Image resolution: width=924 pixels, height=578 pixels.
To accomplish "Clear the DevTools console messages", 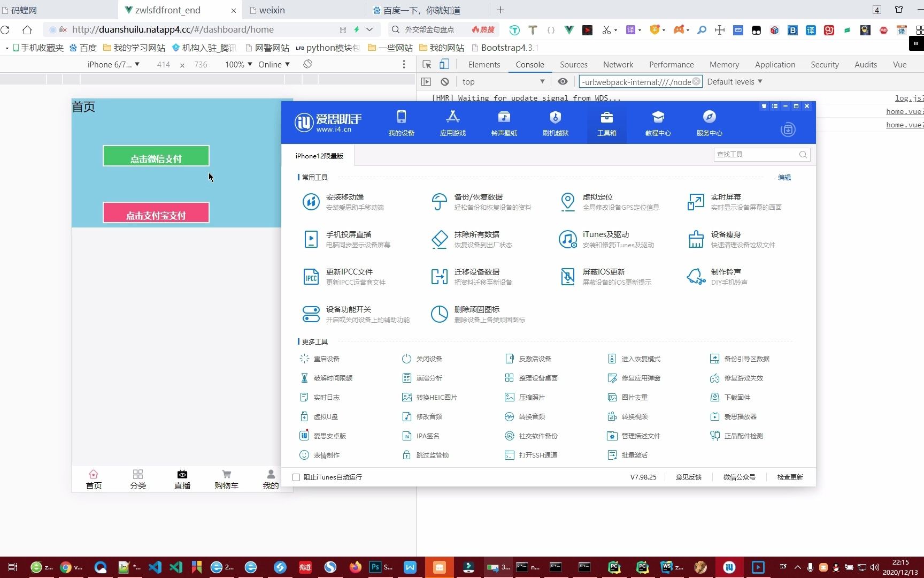I will pyautogui.click(x=444, y=81).
